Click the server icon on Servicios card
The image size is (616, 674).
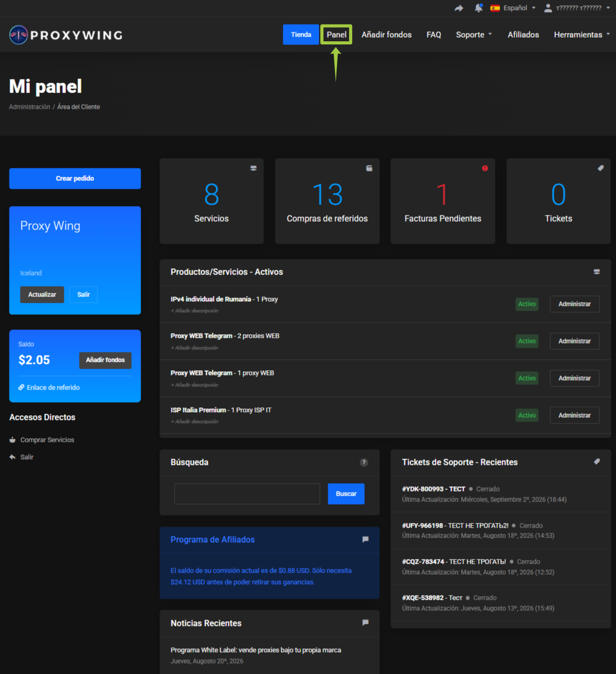(253, 168)
